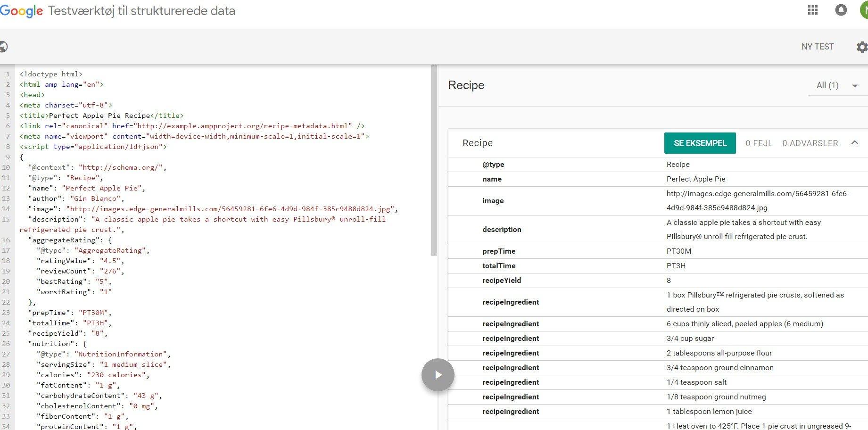The image size is (868, 430).
Task: Click the recipeYield property label
Action: (502, 281)
